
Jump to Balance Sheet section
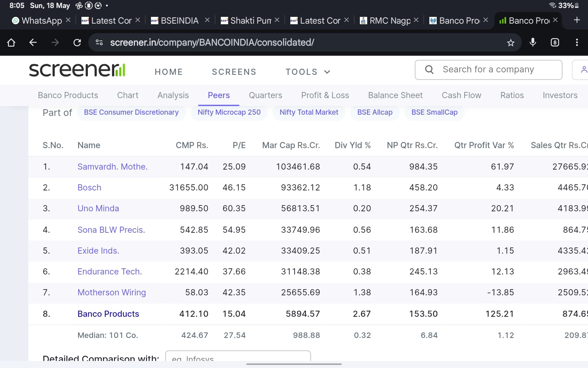(x=395, y=95)
